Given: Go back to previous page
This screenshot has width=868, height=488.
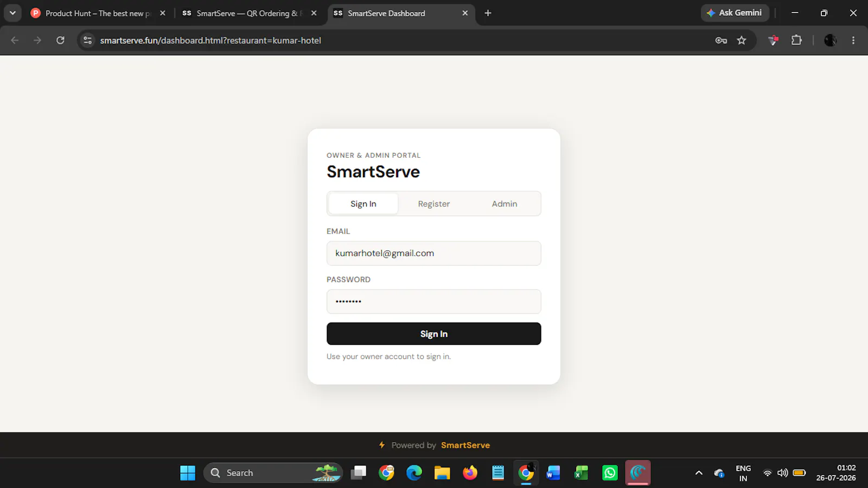Looking at the screenshot, I should [15, 40].
